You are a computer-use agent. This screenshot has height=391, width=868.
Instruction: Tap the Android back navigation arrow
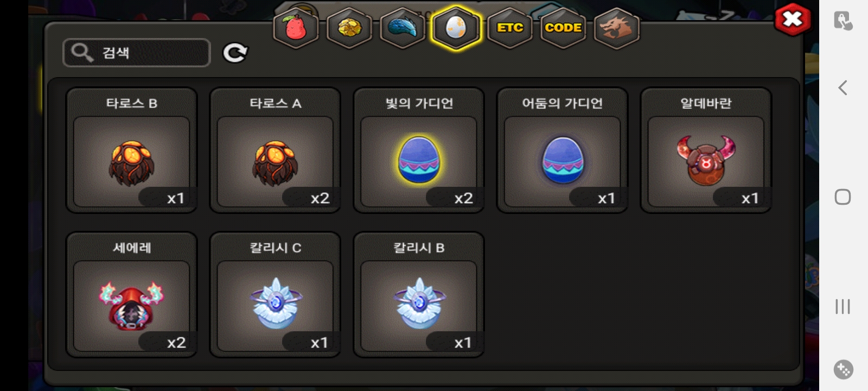843,87
